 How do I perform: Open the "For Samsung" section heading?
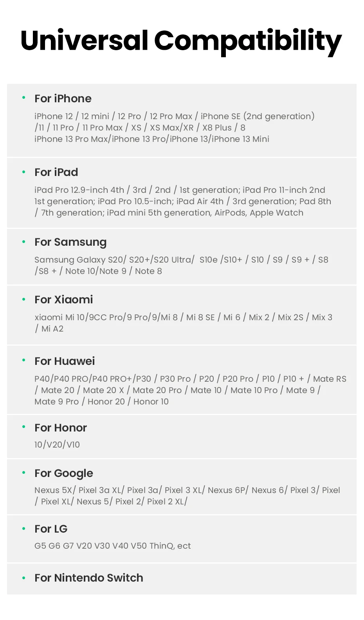70,242
